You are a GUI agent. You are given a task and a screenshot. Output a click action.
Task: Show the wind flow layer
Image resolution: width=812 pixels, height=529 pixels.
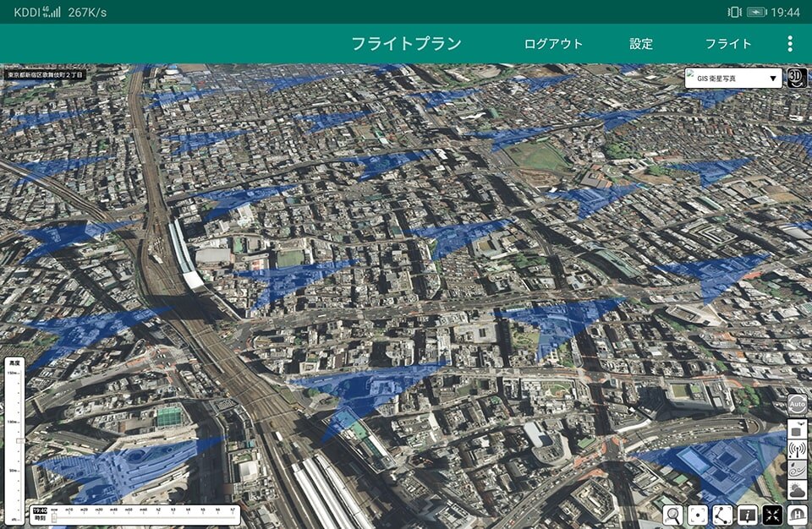[x=797, y=471]
